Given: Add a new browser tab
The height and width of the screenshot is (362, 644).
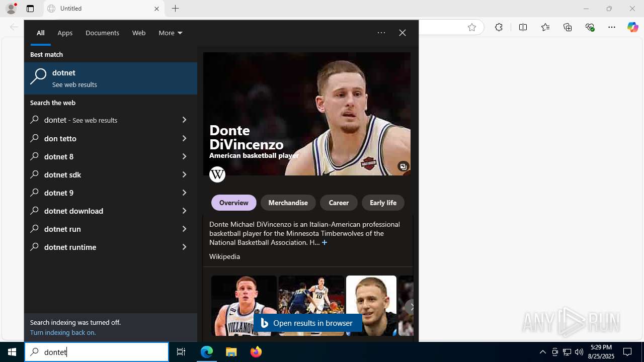Looking at the screenshot, I should click(x=175, y=9).
